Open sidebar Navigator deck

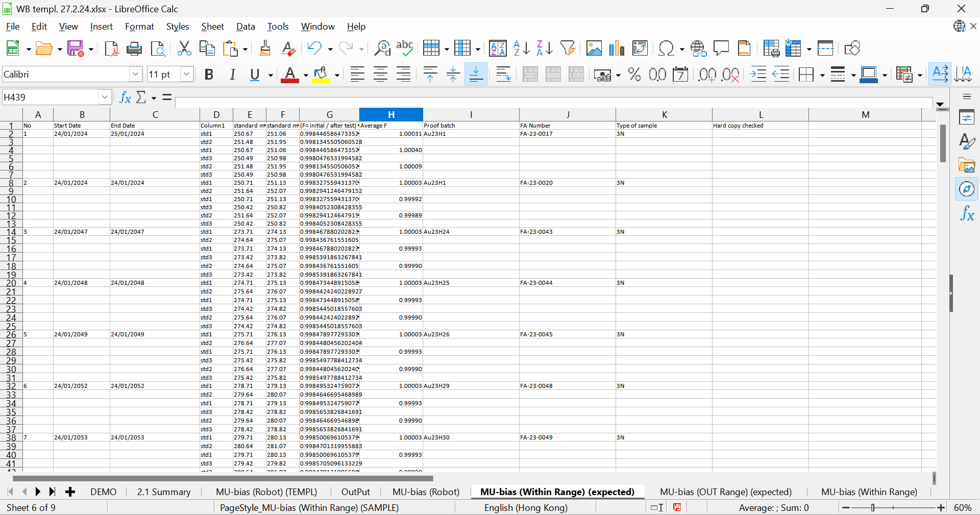click(x=967, y=189)
